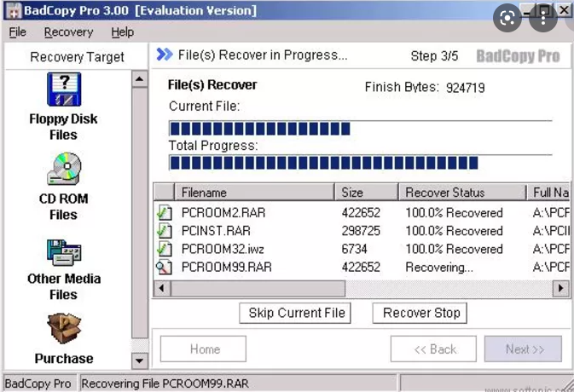Screen dimensions: 574x392
Task: Choose the CD ROM Files icon
Action: point(64,169)
